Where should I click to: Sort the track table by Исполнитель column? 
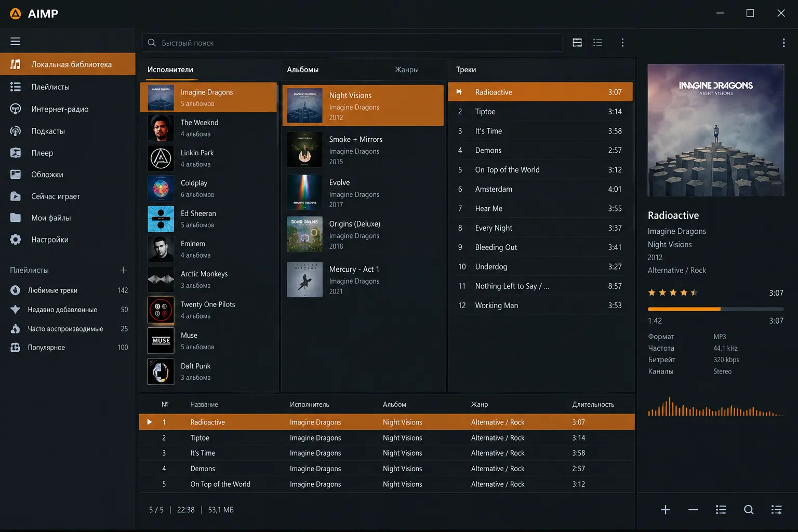point(310,404)
